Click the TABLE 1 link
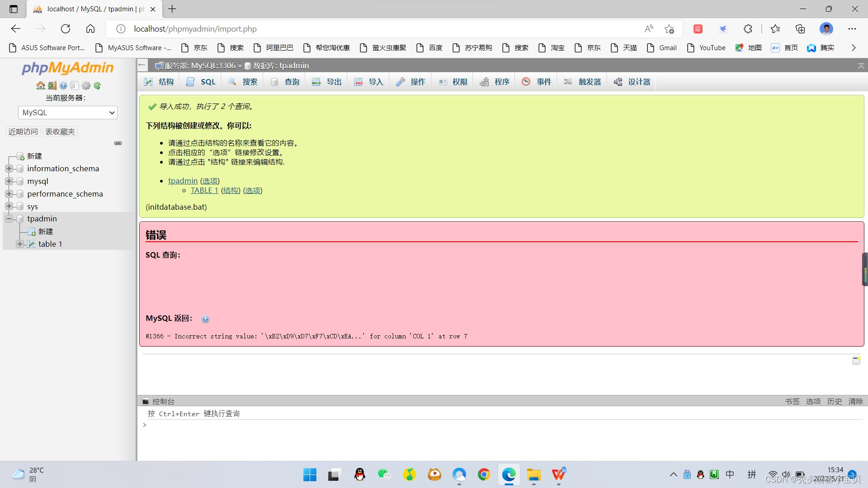This screenshot has width=868, height=488. pyautogui.click(x=204, y=190)
